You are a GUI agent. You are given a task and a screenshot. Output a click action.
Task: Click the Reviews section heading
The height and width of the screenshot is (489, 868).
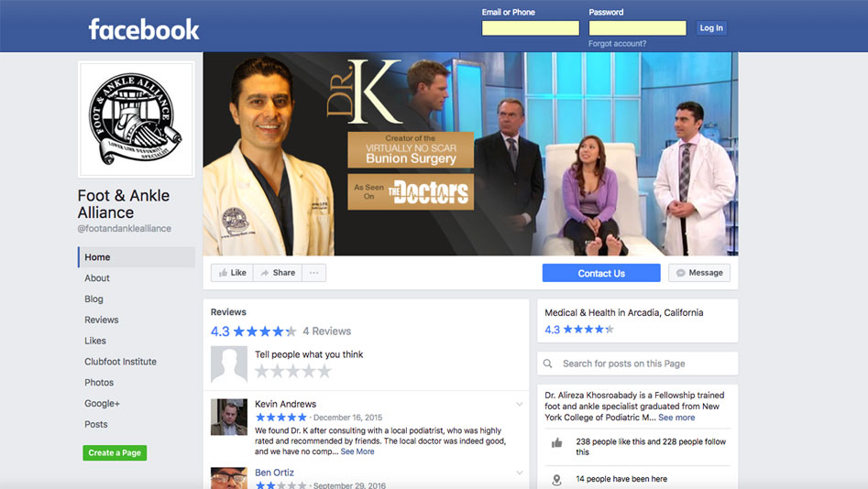pos(228,312)
